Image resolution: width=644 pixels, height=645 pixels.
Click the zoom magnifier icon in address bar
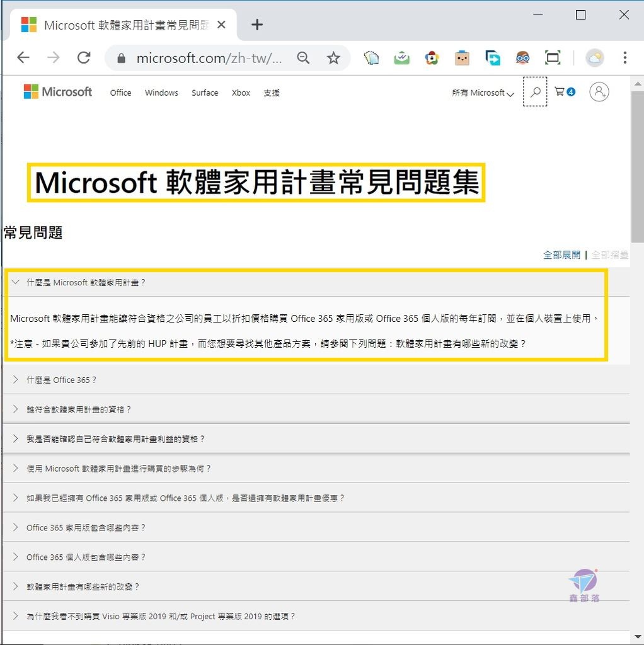click(x=303, y=58)
